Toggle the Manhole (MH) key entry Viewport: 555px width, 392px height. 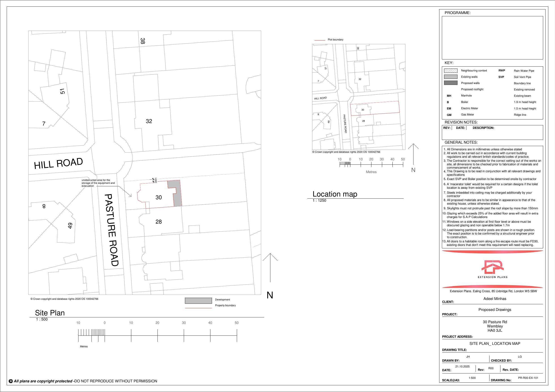449,96
